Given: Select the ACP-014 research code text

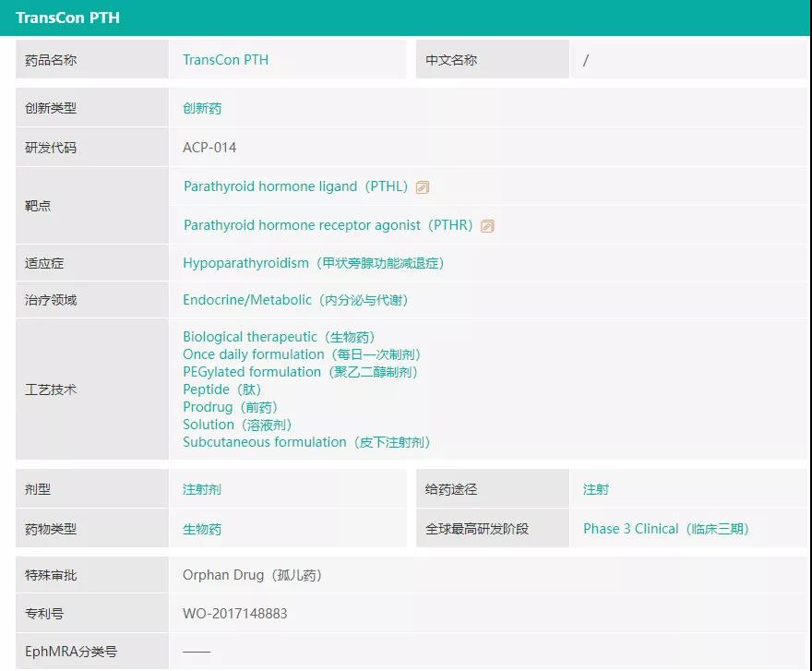Looking at the screenshot, I should coord(209,148).
